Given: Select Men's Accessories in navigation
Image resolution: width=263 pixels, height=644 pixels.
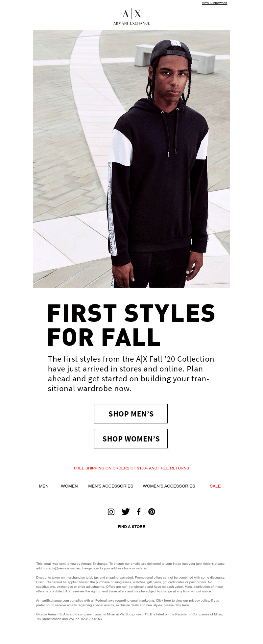Looking at the screenshot, I should (111, 486).
